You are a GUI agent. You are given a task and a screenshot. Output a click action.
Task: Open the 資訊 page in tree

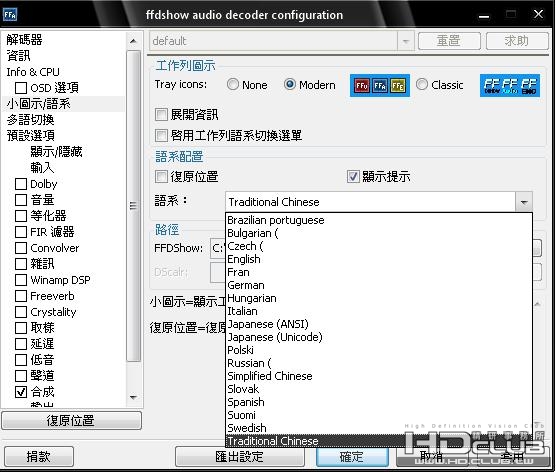[x=18, y=56]
